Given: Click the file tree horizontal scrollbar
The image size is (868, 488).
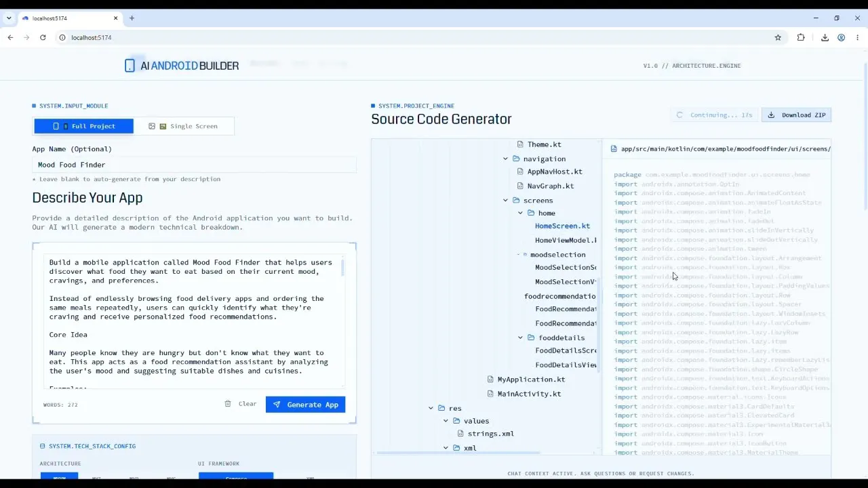Looking at the screenshot, I should tap(458, 453).
